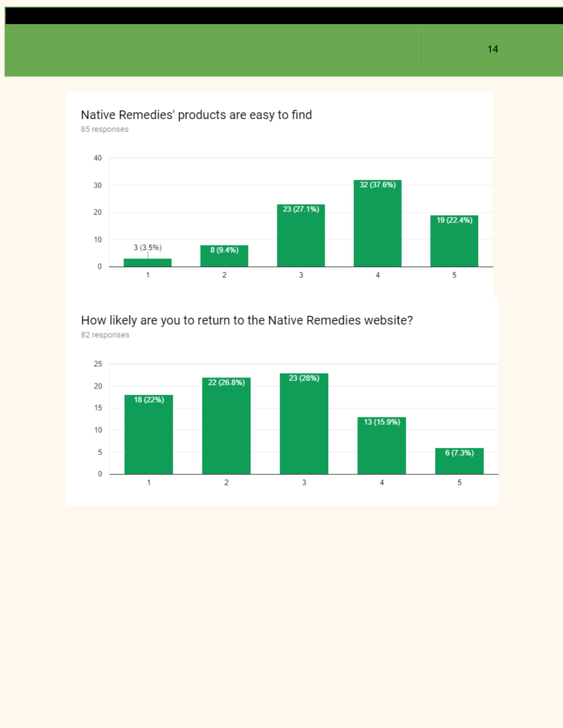Click the 3 (3.5%) data label
The height and width of the screenshot is (728, 563).
(147, 248)
